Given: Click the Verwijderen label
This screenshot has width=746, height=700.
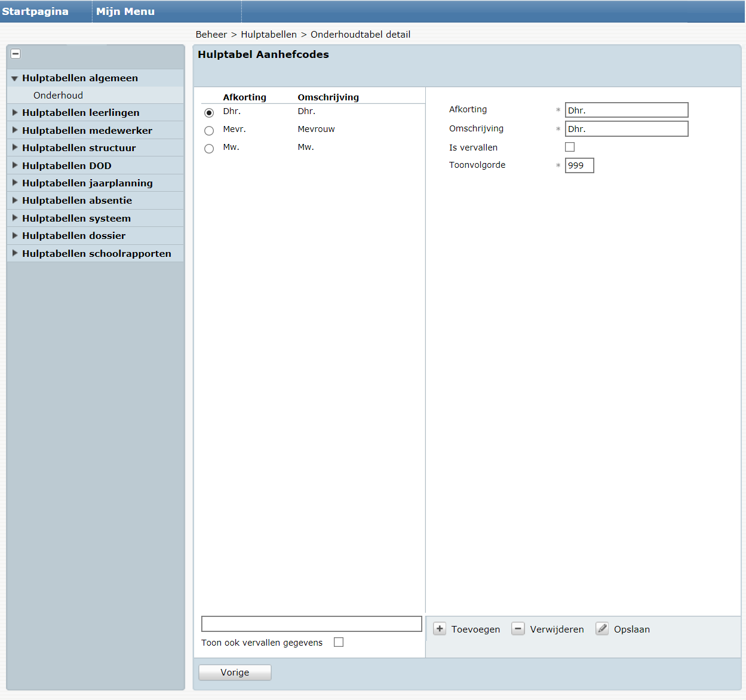Looking at the screenshot, I should (557, 630).
